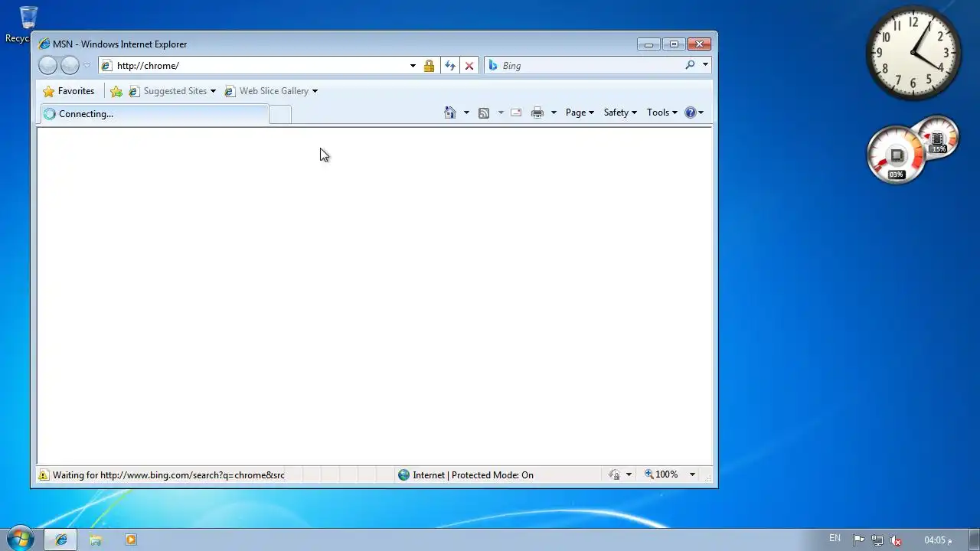
Task: Open the Help question mark menu
Action: 694,112
